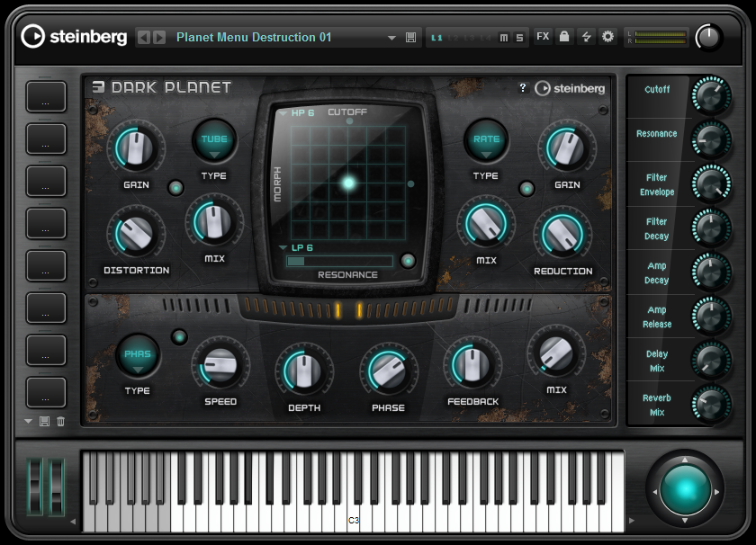The height and width of the screenshot is (545, 756).
Task: Click the lightning bolt icon
Action: (586, 37)
